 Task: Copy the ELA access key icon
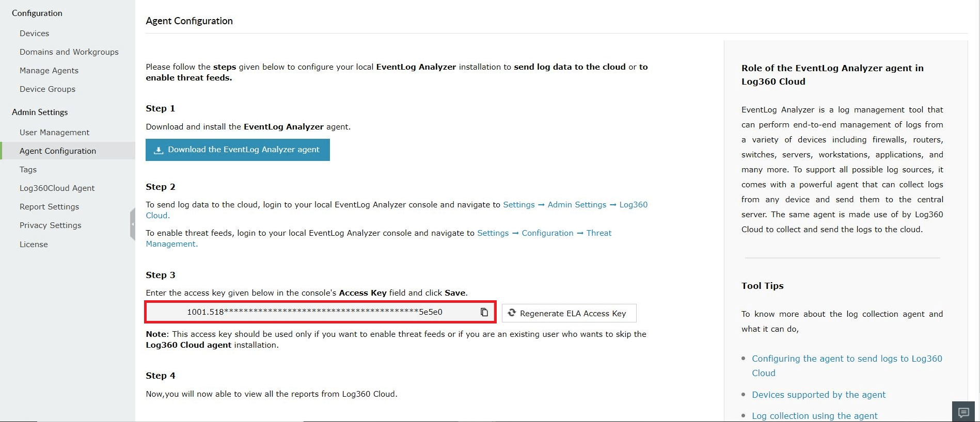[x=484, y=312]
